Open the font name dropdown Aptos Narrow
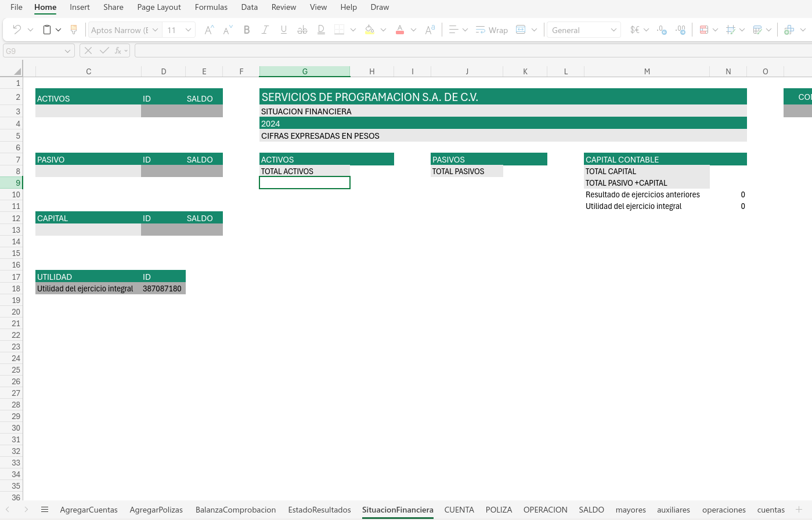This screenshot has height=523, width=812. [155, 30]
